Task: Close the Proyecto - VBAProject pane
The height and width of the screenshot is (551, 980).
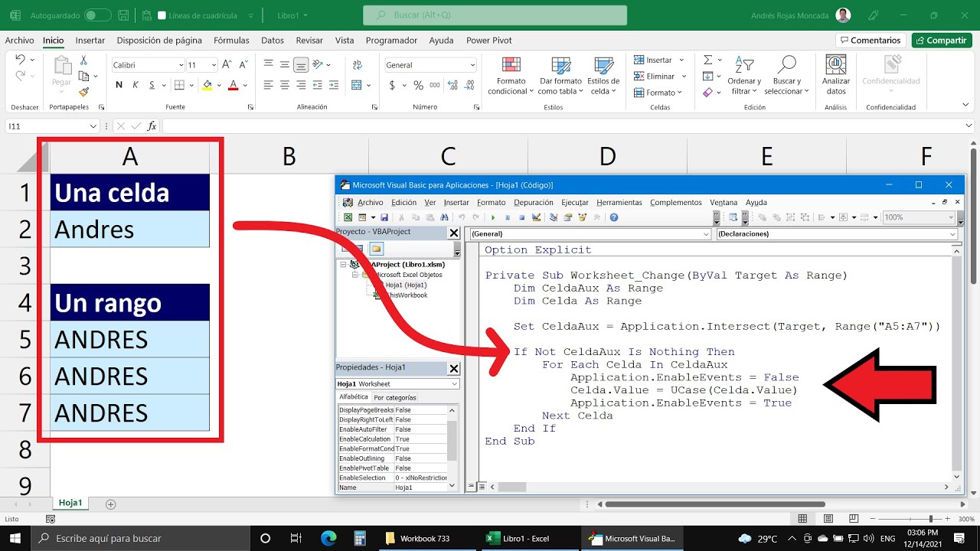Action: (x=453, y=233)
